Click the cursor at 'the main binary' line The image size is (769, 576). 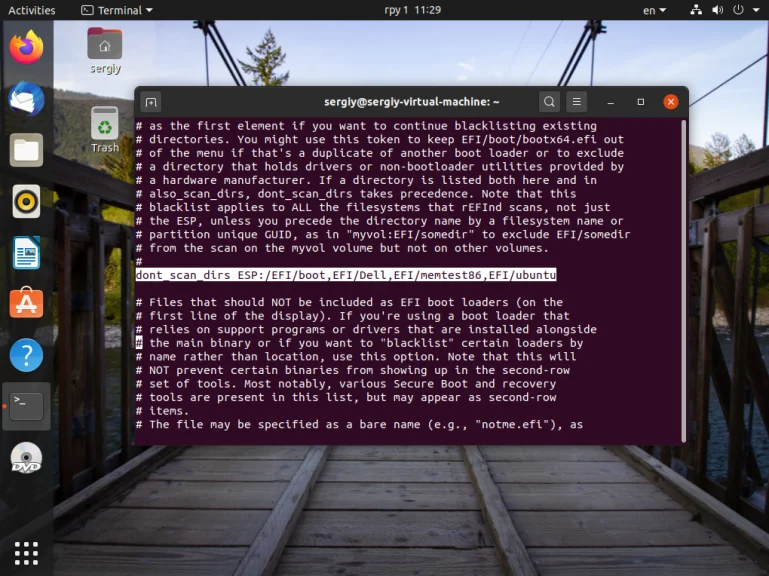(x=139, y=343)
